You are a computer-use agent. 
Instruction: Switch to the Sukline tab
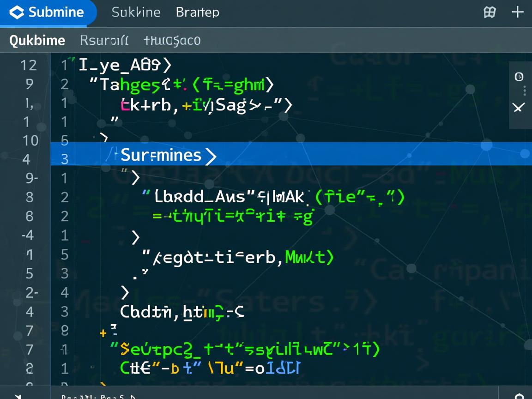[x=136, y=12]
